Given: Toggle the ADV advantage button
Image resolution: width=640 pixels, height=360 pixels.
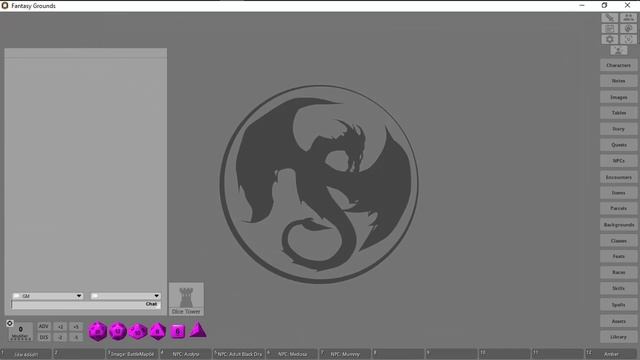Looking at the screenshot, I should [44, 327].
